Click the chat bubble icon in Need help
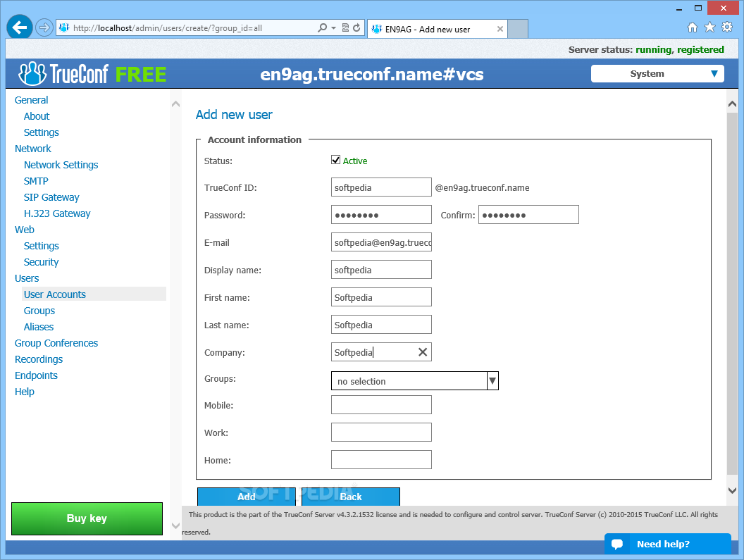Image resolution: width=744 pixels, height=560 pixels. coord(617,544)
